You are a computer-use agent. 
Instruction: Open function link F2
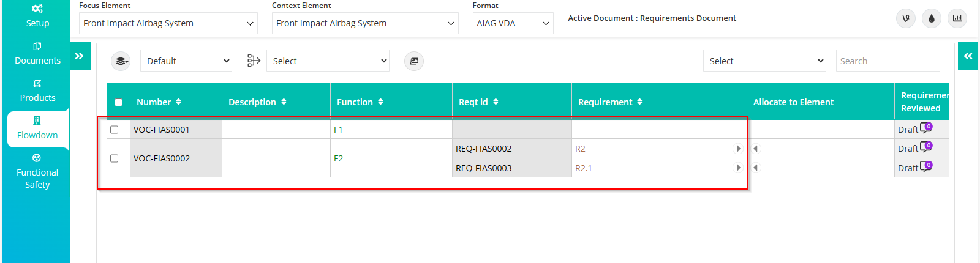(338, 158)
